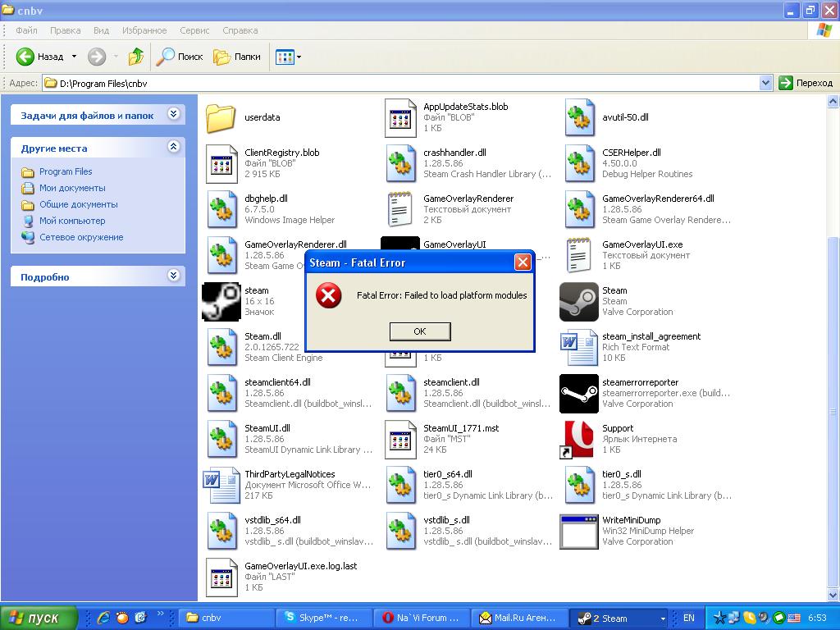Open the Сетевое окружение link

tap(81, 237)
